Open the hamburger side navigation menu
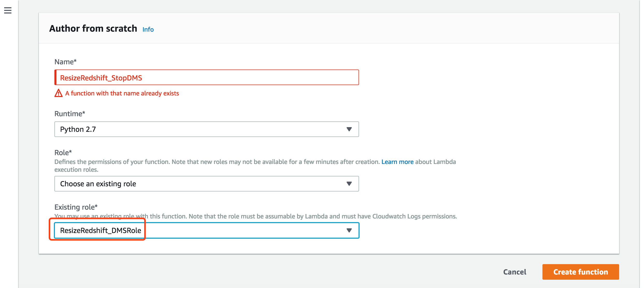This screenshot has width=644, height=288. 8,10
